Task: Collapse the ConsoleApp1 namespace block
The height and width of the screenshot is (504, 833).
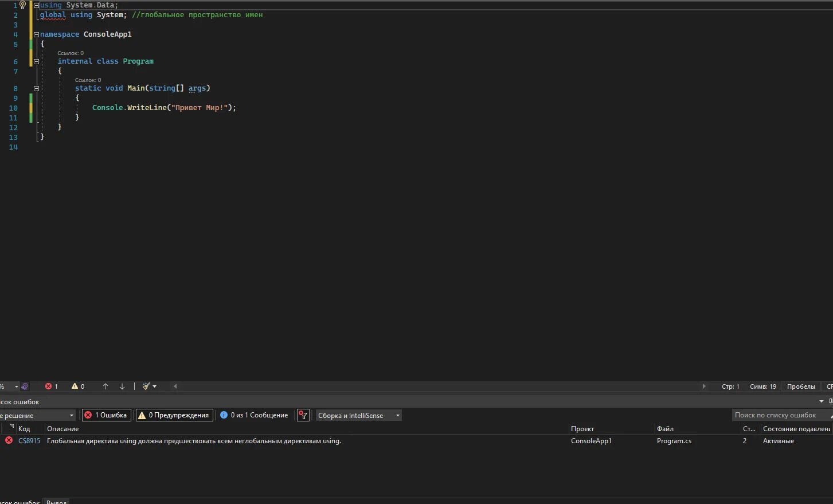Action: (36, 34)
